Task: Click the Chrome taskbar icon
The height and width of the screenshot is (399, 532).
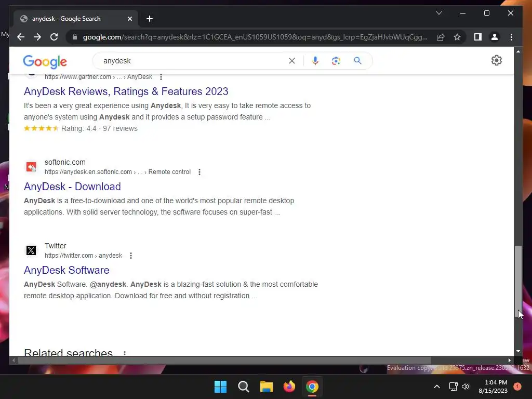Action: 312,387
